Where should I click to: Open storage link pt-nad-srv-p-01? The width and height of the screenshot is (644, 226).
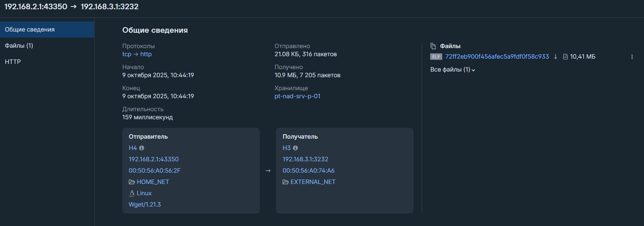[297, 96]
